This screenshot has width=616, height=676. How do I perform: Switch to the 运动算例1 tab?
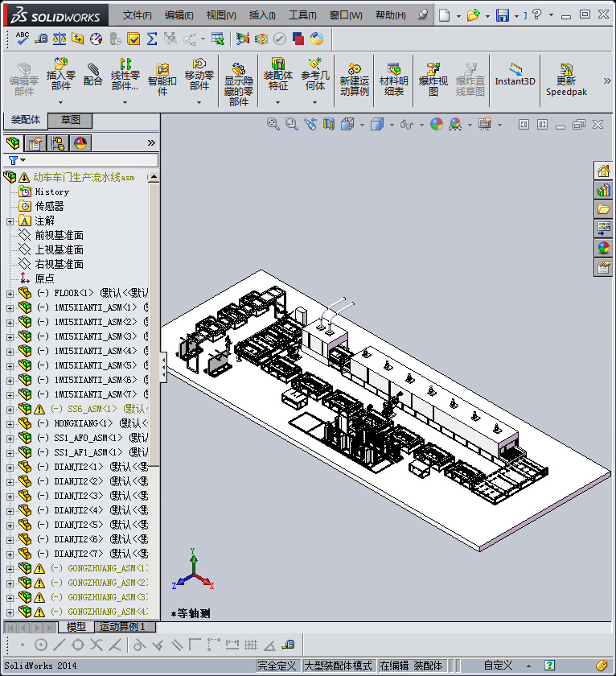tap(123, 626)
